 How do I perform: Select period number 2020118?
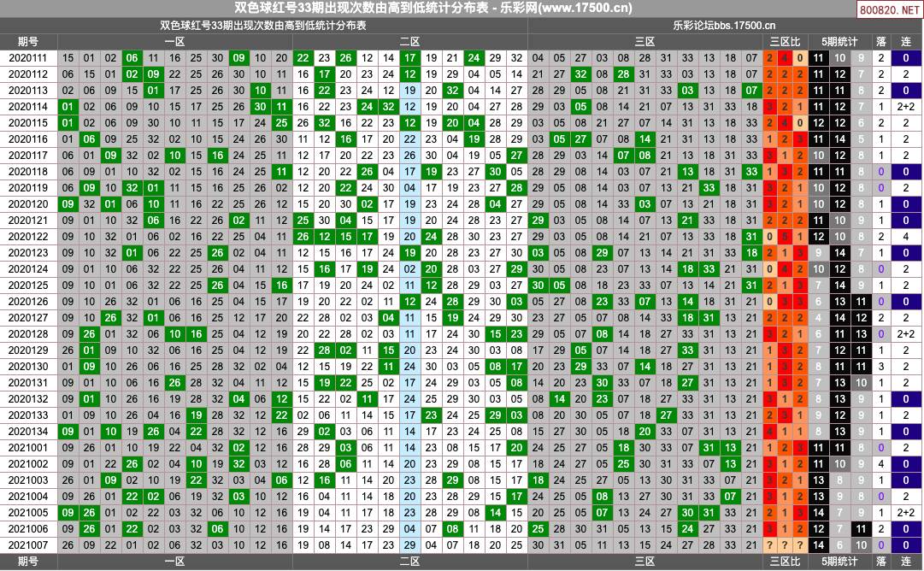[x=28, y=172]
